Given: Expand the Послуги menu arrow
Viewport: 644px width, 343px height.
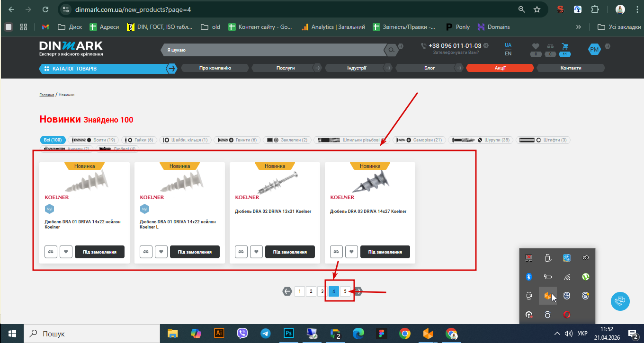Looking at the screenshot, I should 317,68.
